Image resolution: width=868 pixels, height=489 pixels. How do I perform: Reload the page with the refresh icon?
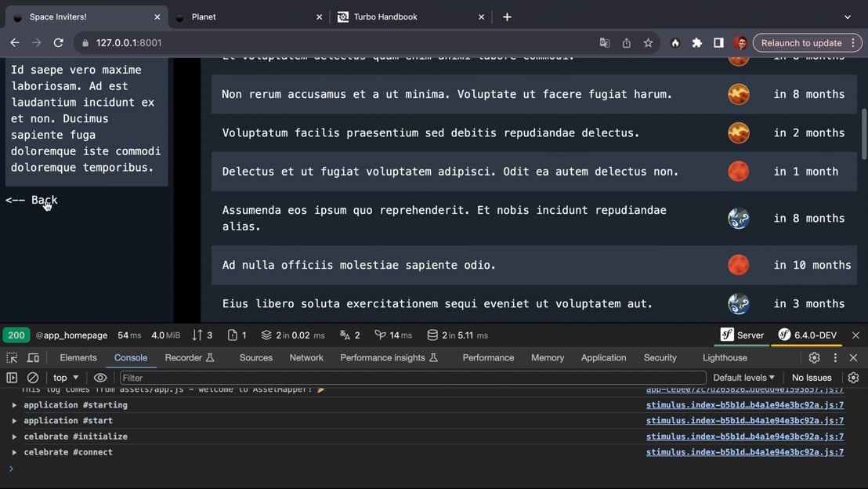click(x=58, y=43)
